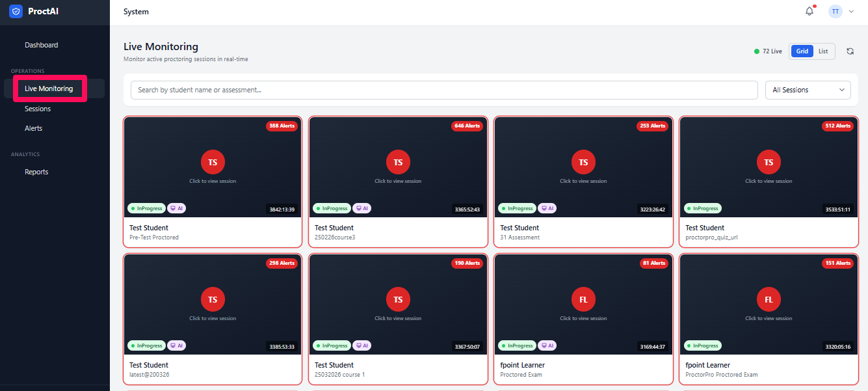
Task: Click the 31 Assessment label
Action: tap(519, 237)
